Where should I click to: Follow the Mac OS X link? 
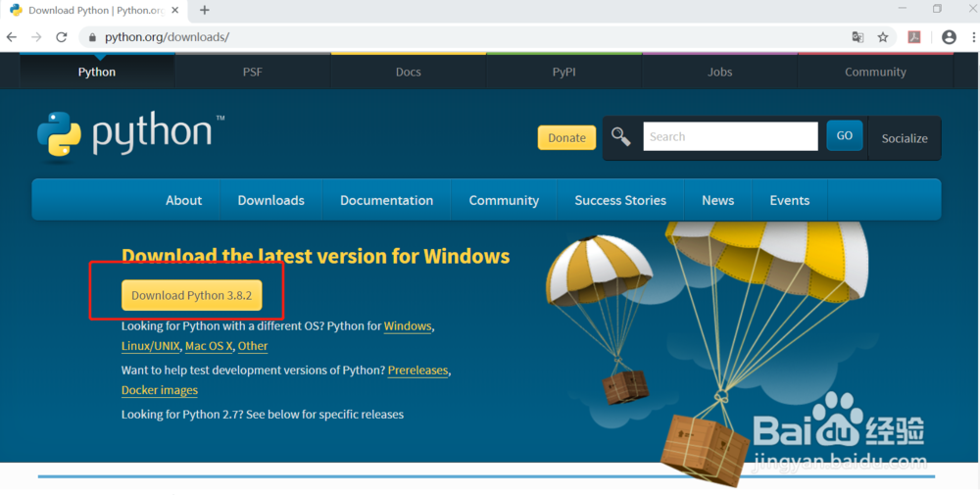(209, 346)
